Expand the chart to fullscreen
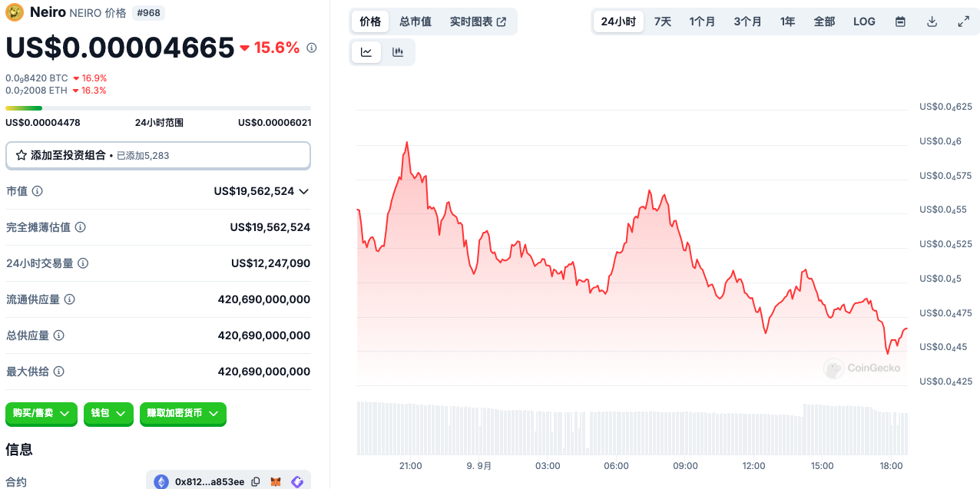 click(963, 21)
